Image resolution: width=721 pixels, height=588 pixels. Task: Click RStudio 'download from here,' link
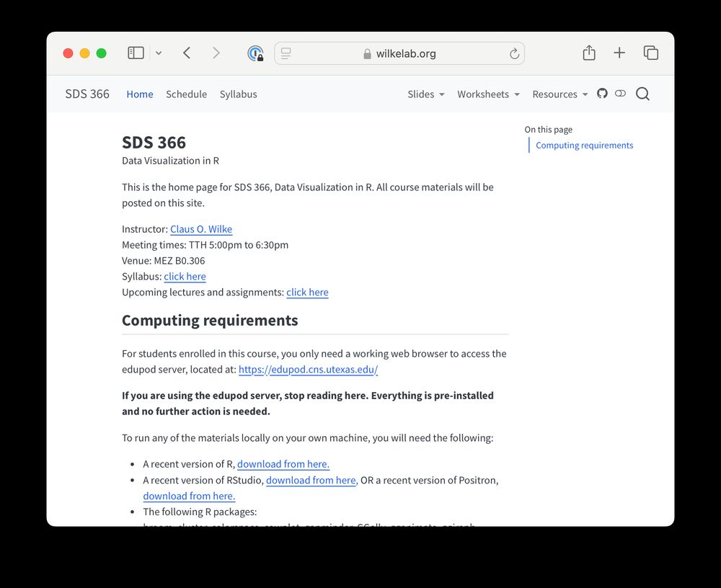point(311,480)
